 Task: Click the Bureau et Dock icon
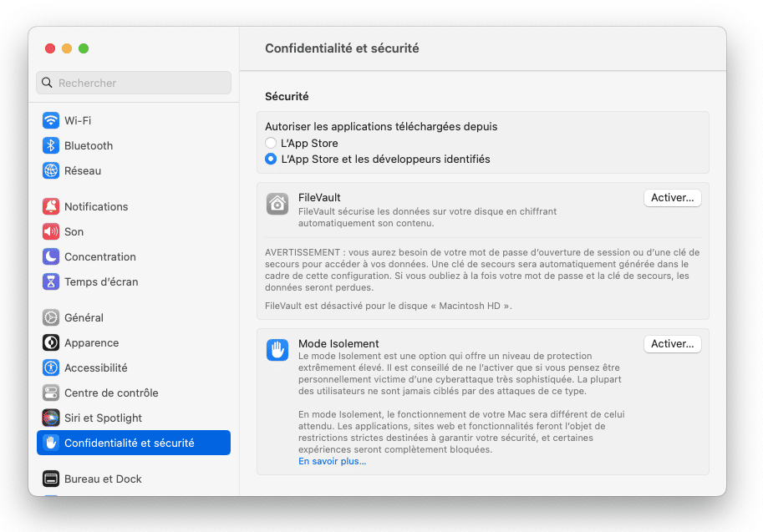(x=51, y=479)
